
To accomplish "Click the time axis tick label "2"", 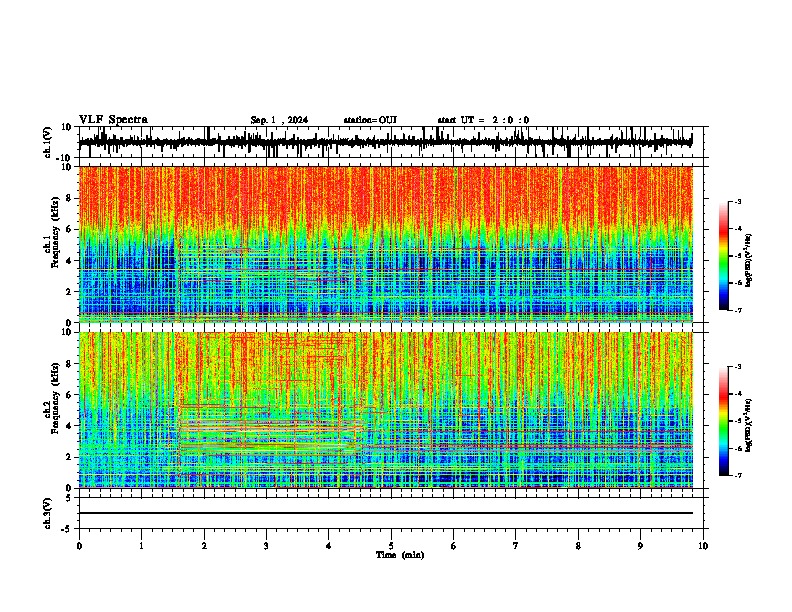I will tap(204, 546).
